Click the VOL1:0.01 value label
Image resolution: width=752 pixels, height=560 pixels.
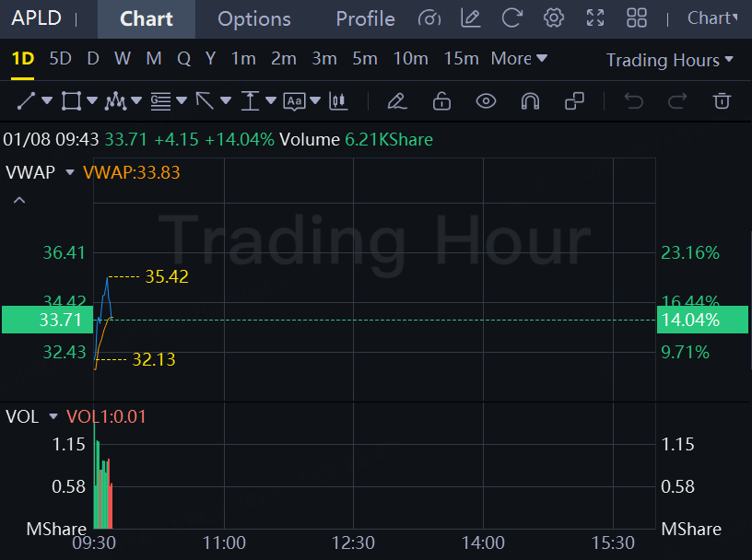coord(106,416)
